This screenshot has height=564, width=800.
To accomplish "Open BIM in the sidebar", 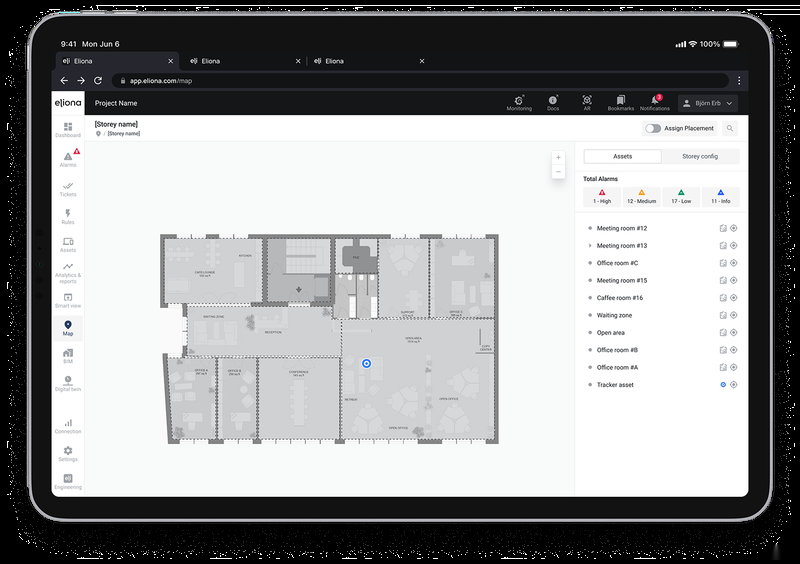I will click(x=68, y=356).
